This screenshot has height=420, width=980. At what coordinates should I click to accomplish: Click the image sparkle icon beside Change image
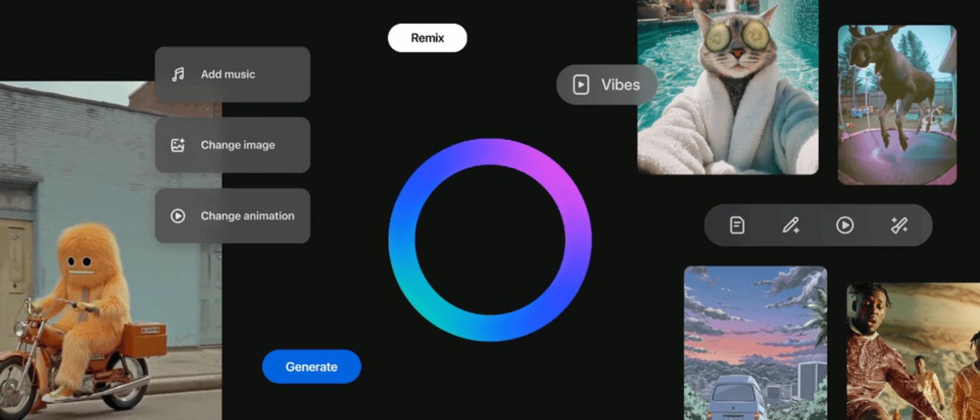tap(178, 145)
